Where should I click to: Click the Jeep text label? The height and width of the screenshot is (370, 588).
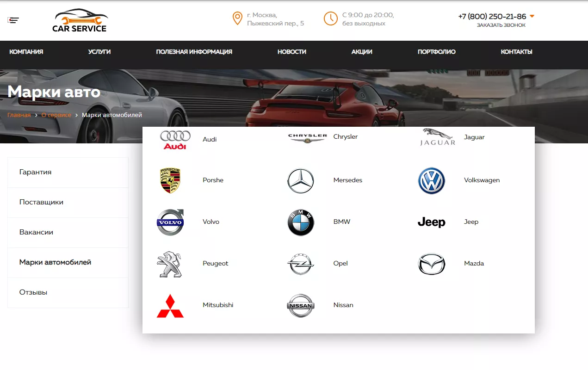[471, 222]
